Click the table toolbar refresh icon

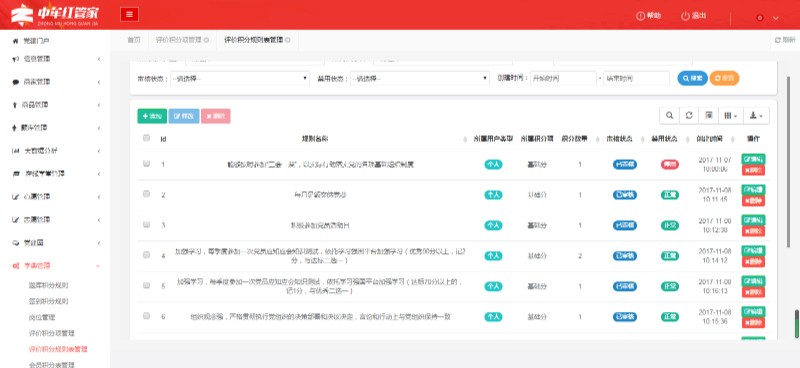point(689,116)
